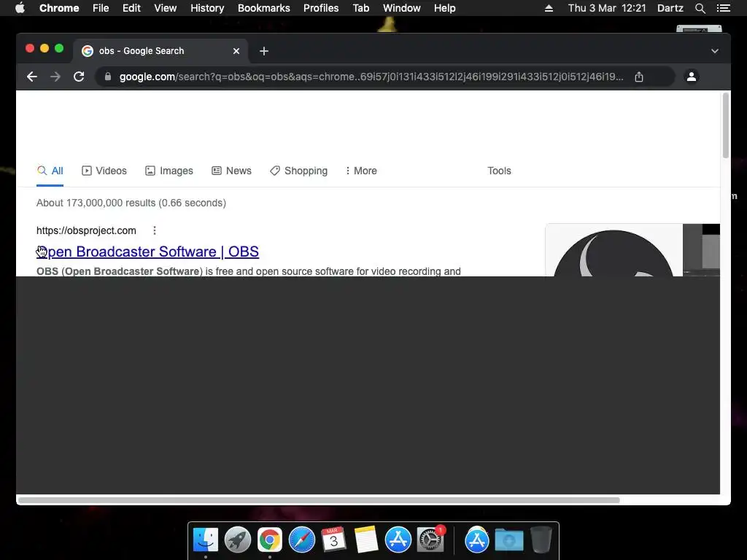Expand the tab search chevron
The image size is (747, 560).
715,51
